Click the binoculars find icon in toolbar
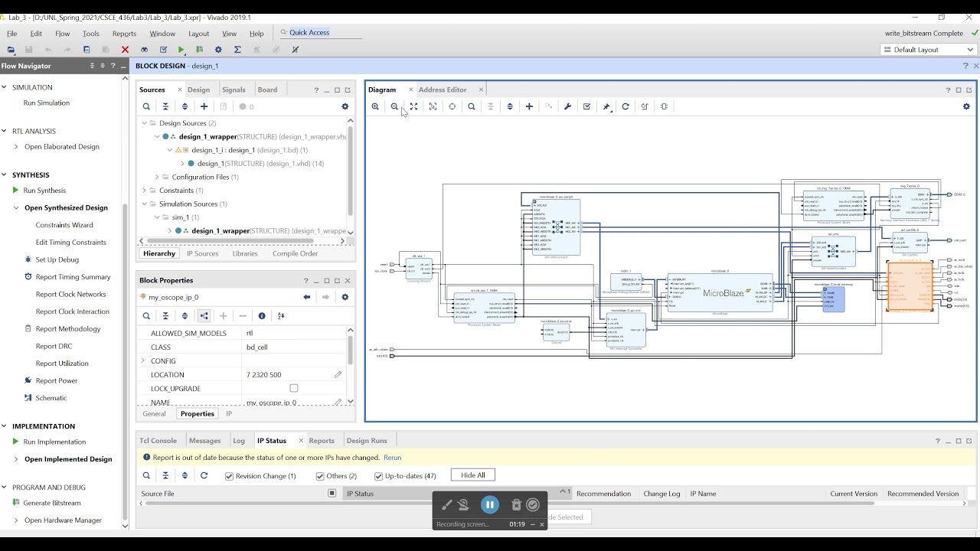980x551 pixels. 144,50
